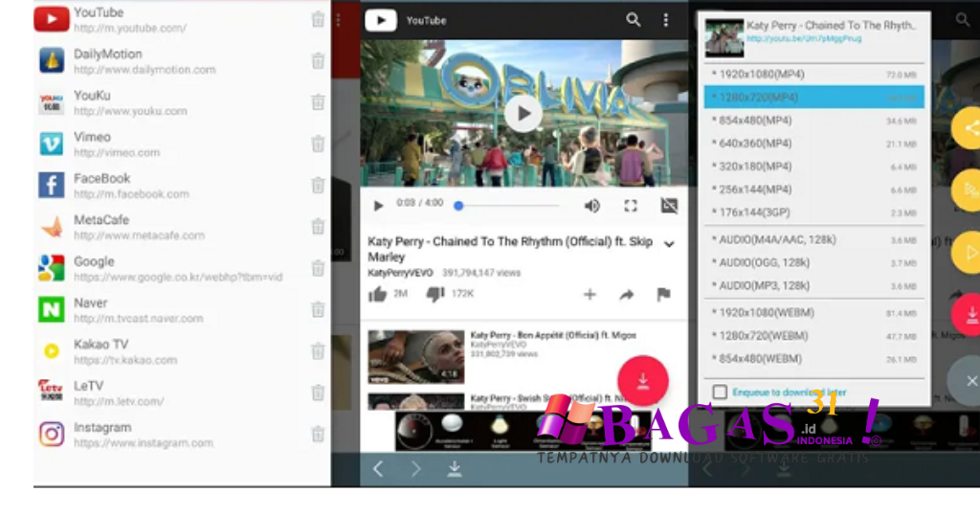Delete the Kakao TV bookmark entry
Viewport: 980px width, 515px height.
(318, 351)
